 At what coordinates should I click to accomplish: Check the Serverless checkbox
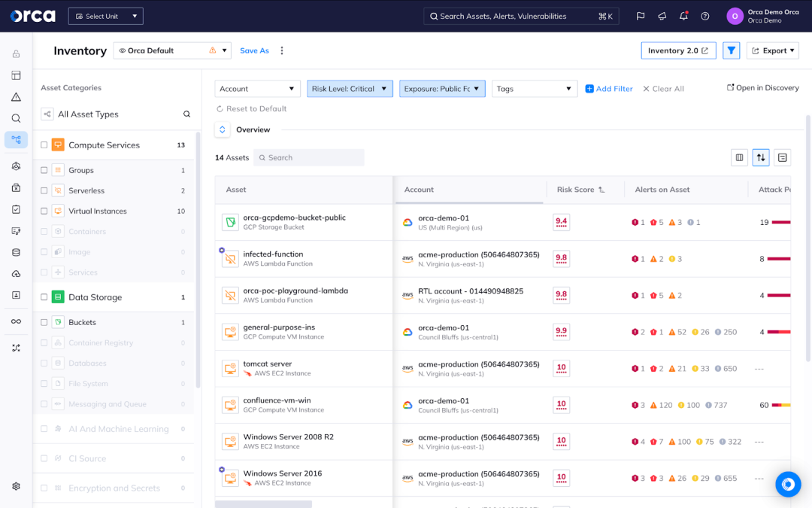tap(44, 190)
